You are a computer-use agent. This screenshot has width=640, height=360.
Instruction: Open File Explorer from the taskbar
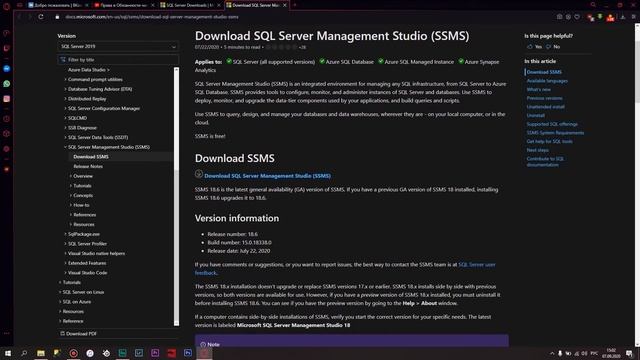[41, 353]
